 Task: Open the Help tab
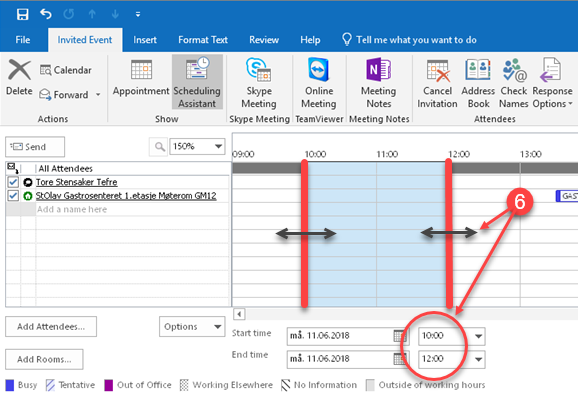pos(310,40)
